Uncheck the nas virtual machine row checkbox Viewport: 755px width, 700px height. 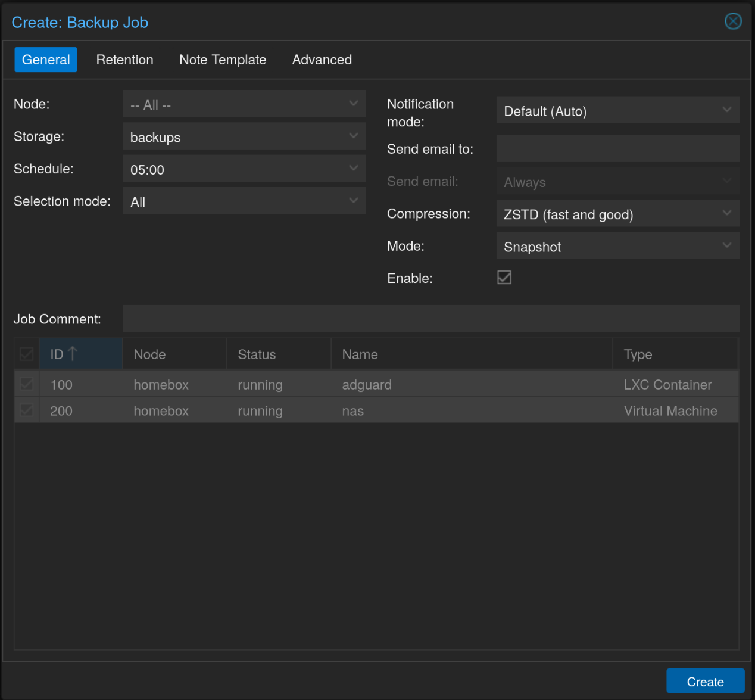coord(26,410)
